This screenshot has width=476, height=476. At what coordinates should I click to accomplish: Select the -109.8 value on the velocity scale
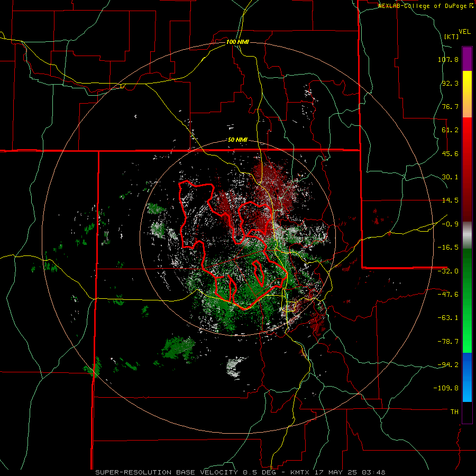coord(446,388)
